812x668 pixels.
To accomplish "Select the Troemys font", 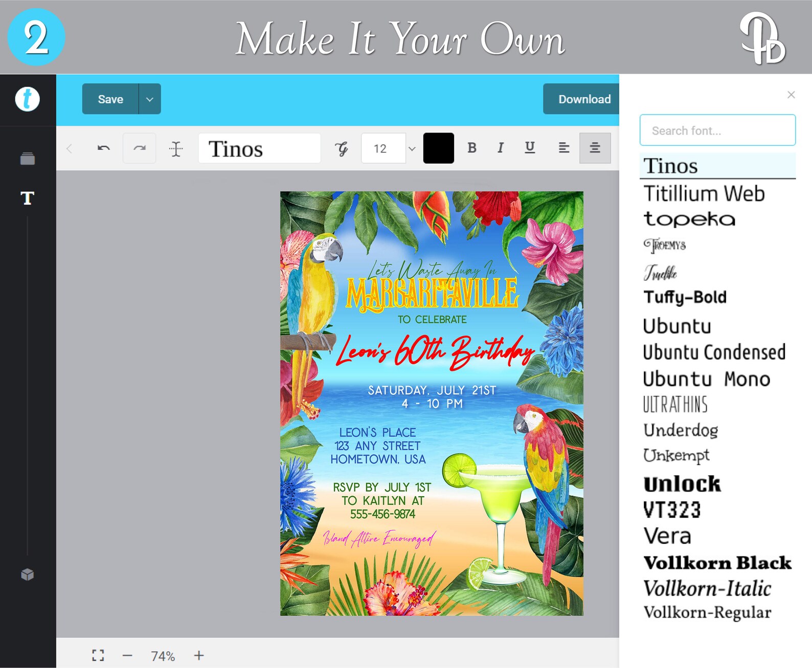I will click(664, 246).
